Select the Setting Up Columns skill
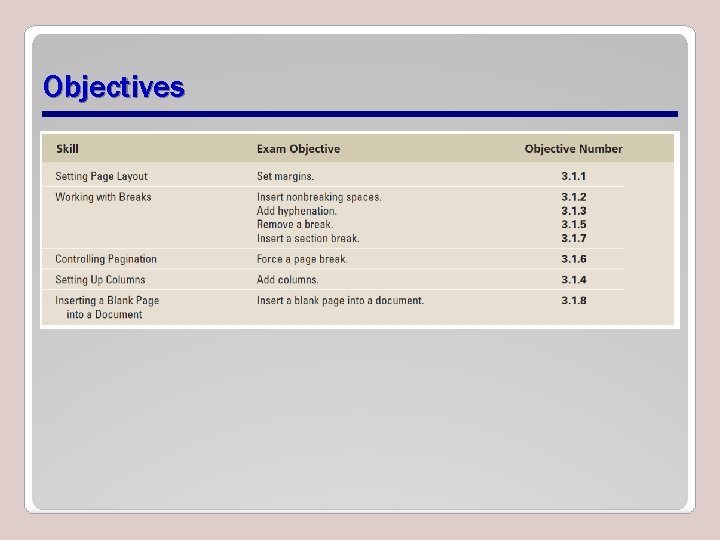 [100, 280]
